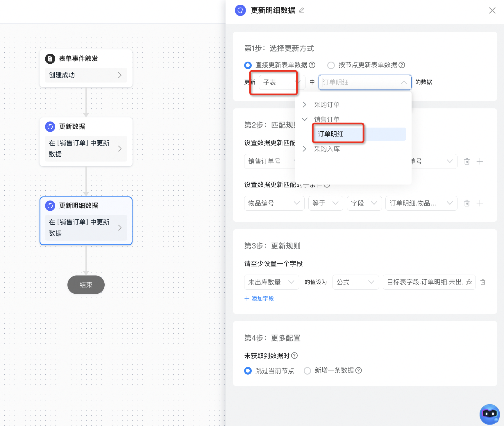This screenshot has height=426, width=504.
Task: Open the formula fx editor icon
Action: click(x=469, y=282)
